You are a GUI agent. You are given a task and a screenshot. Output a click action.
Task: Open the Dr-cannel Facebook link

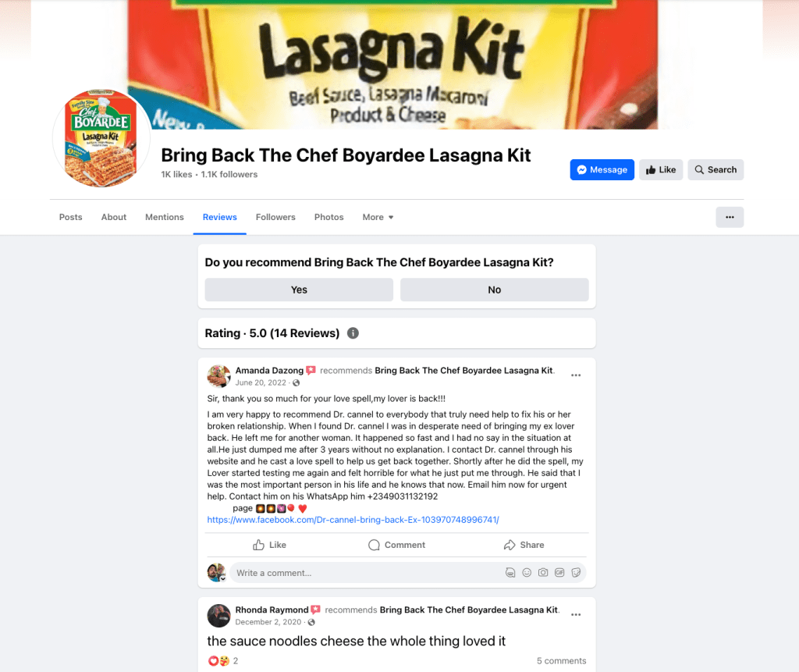(353, 520)
